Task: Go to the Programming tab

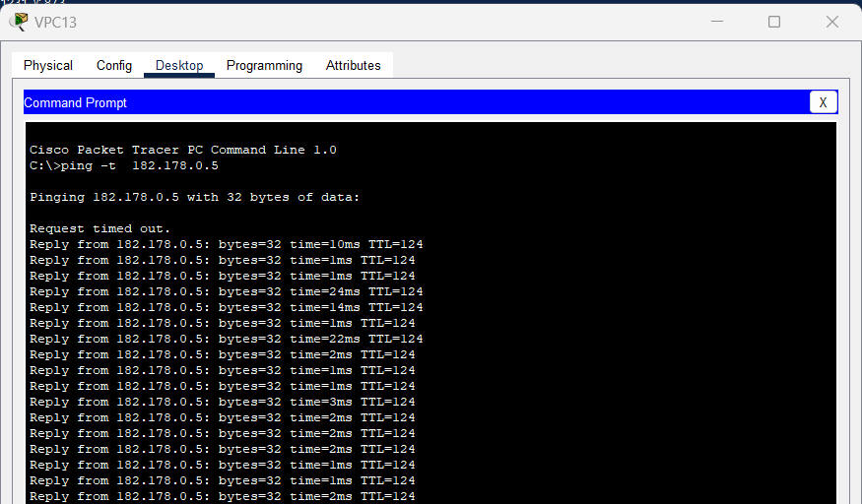Action: [264, 66]
